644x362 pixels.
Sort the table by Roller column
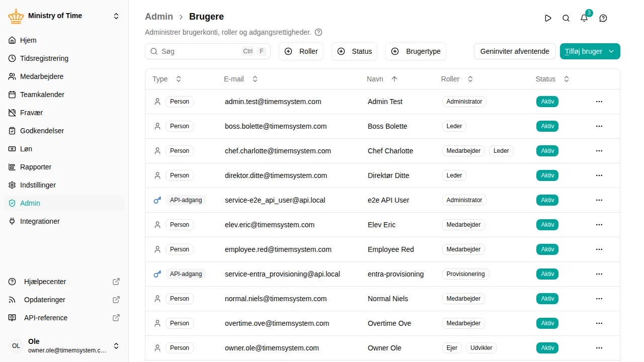point(457,79)
